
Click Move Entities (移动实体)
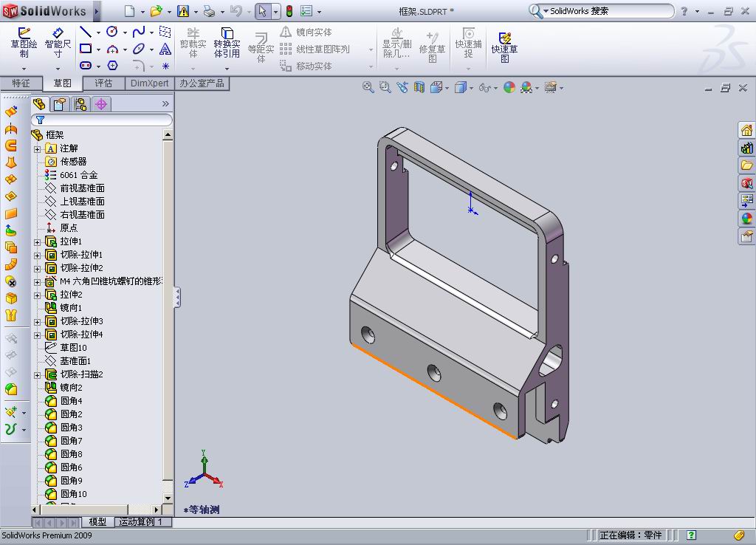point(306,66)
